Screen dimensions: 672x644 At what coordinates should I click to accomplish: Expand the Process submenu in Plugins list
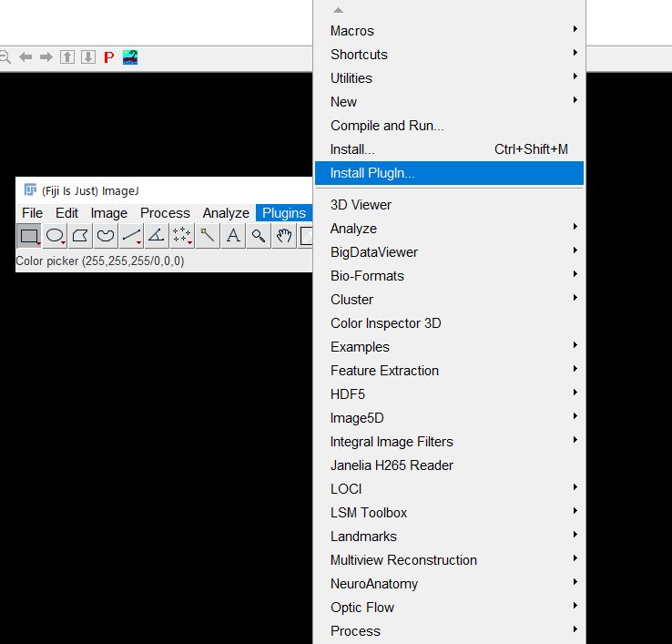449,631
